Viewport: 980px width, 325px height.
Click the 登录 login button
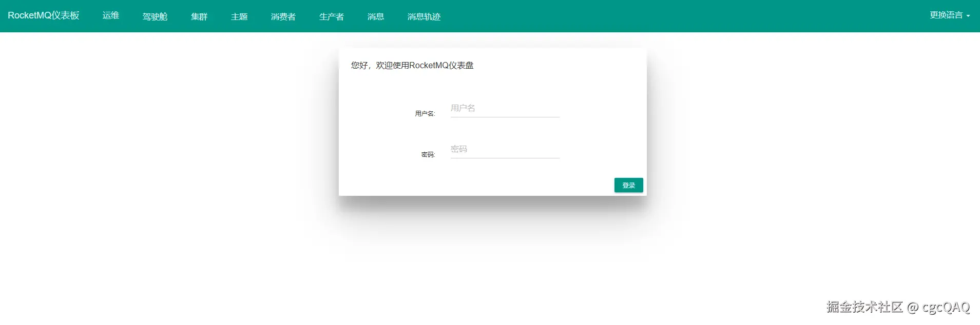click(x=629, y=185)
